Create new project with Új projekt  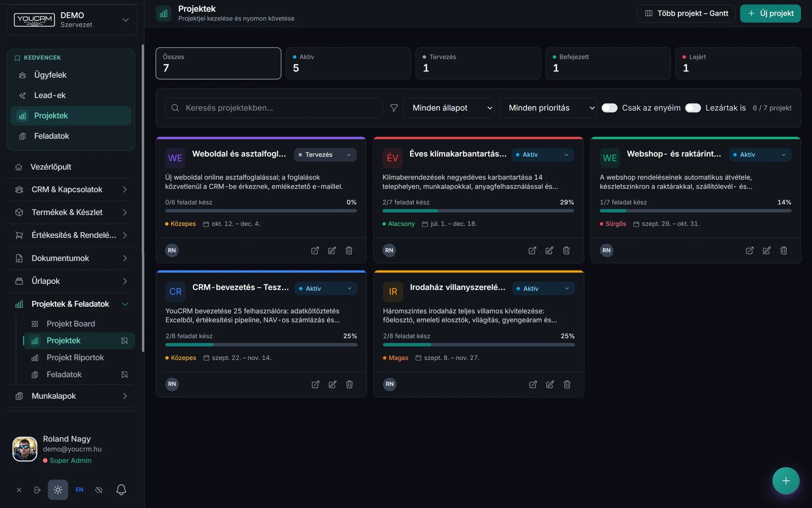pos(770,14)
